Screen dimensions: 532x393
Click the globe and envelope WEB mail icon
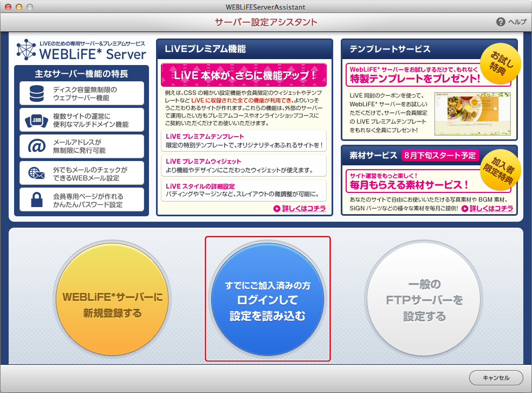click(x=37, y=173)
